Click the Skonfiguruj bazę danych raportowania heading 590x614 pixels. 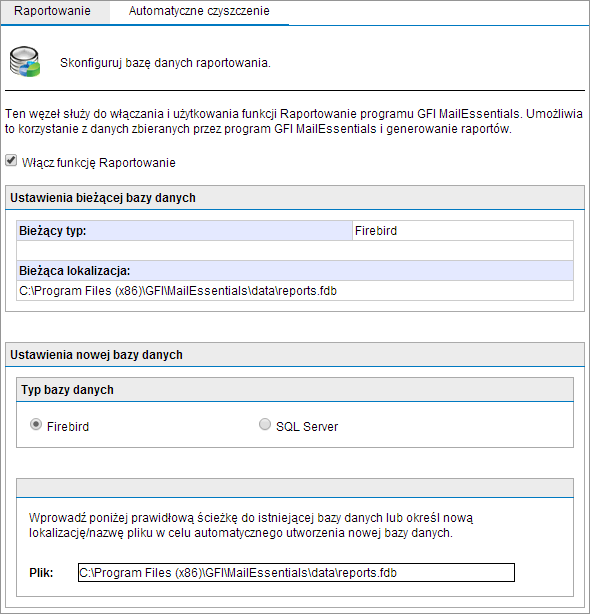coord(165,63)
